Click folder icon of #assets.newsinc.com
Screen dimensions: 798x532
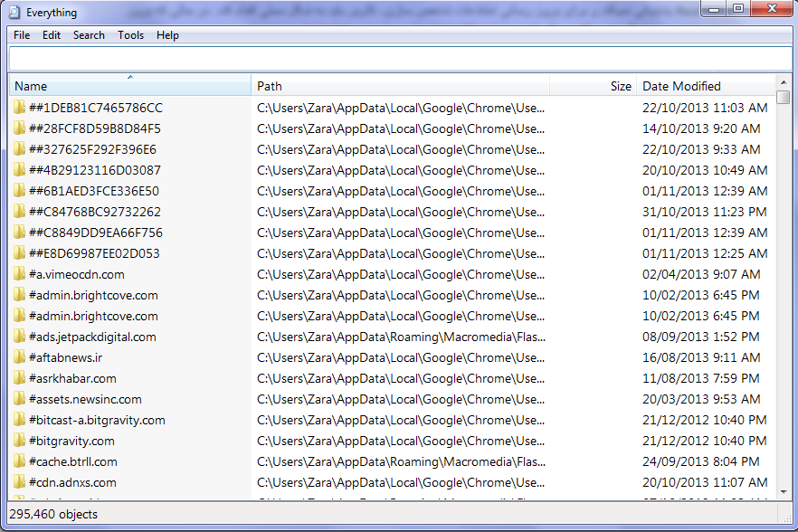pos(19,399)
